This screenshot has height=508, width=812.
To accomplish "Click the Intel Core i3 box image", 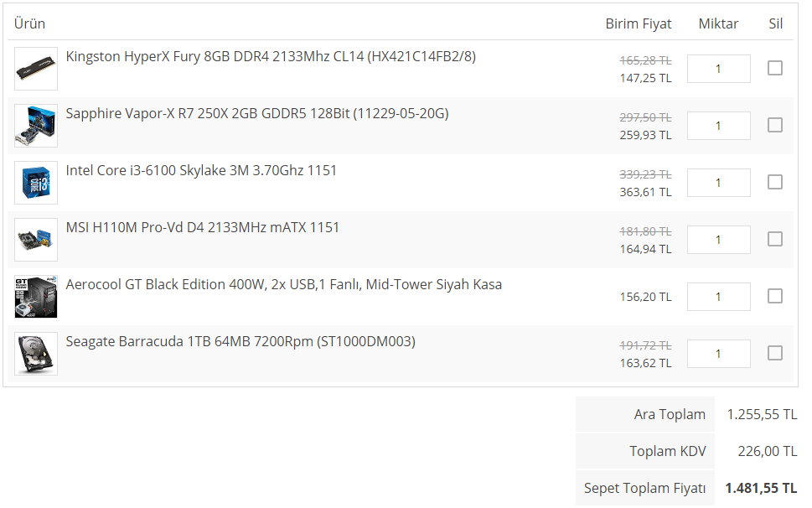I will pos(36,183).
